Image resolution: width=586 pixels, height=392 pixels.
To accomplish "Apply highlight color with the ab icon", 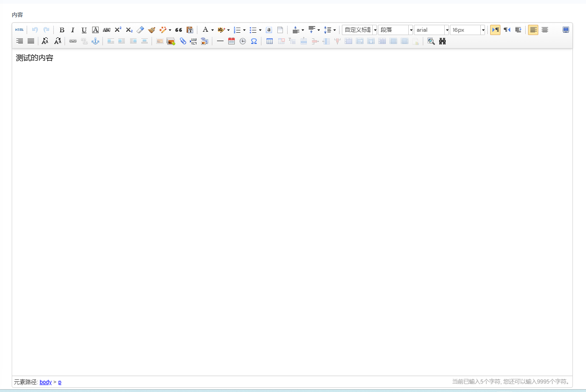I will [x=221, y=30].
